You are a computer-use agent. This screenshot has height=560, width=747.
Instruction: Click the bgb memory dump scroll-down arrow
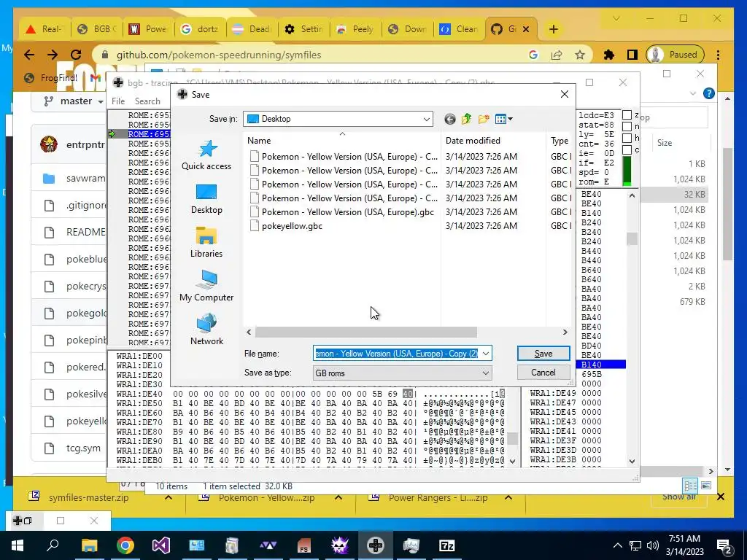tap(513, 461)
